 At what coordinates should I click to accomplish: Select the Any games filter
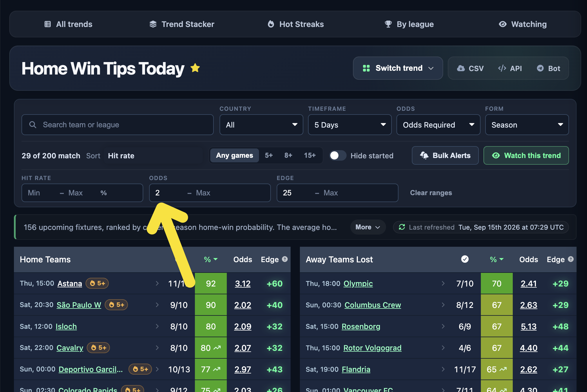(x=234, y=155)
